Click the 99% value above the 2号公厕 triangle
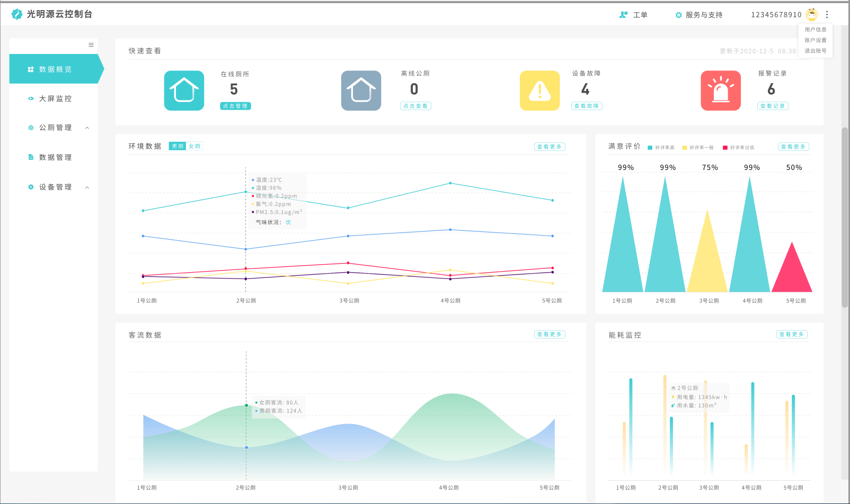The width and height of the screenshot is (850, 504). [x=668, y=167]
